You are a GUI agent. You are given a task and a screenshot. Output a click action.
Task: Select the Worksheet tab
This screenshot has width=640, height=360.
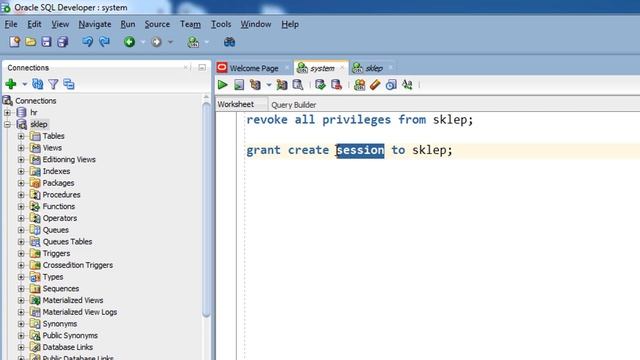pyautogui.click(x=236, y=104)
